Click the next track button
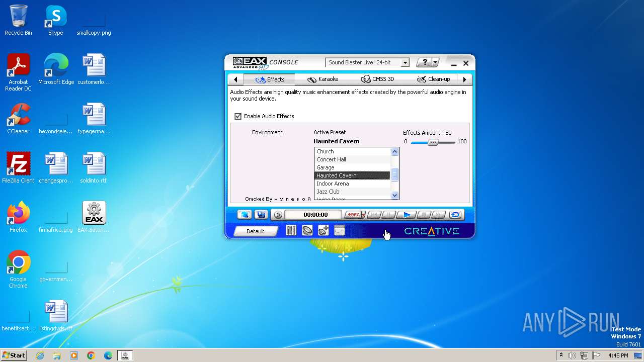The height and width of the screenshot is (362, 644). (x=439, y=215)
